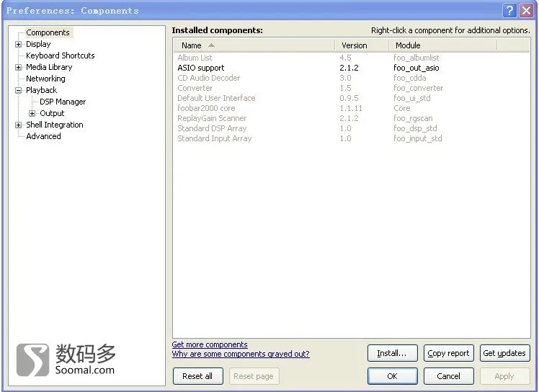Click the foo_rgscan module cell

(413, 118)
